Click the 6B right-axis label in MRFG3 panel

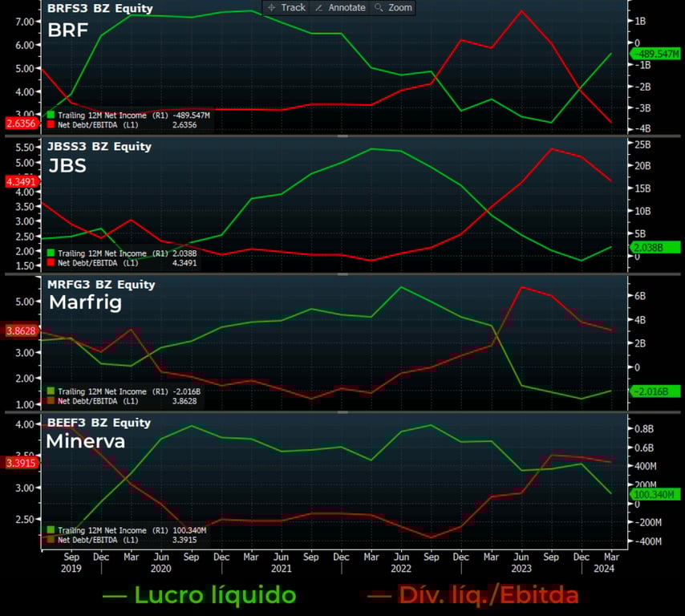640,296
